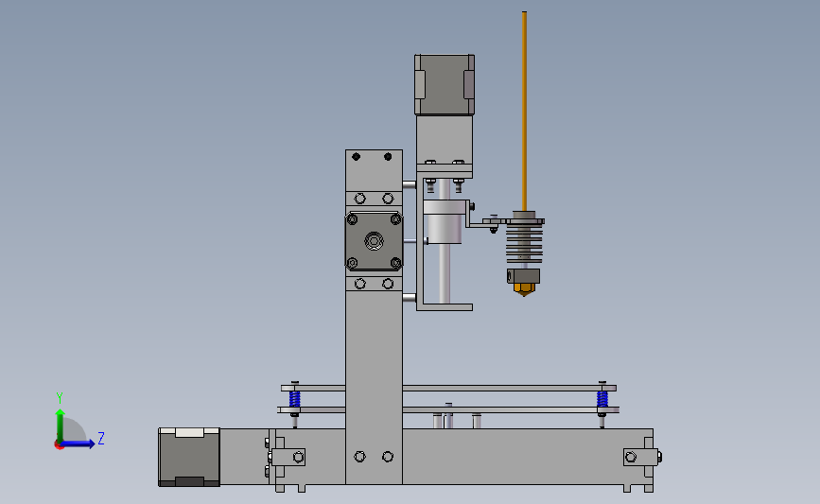Select the stepper motor on top of the carriage

[445, 84]
